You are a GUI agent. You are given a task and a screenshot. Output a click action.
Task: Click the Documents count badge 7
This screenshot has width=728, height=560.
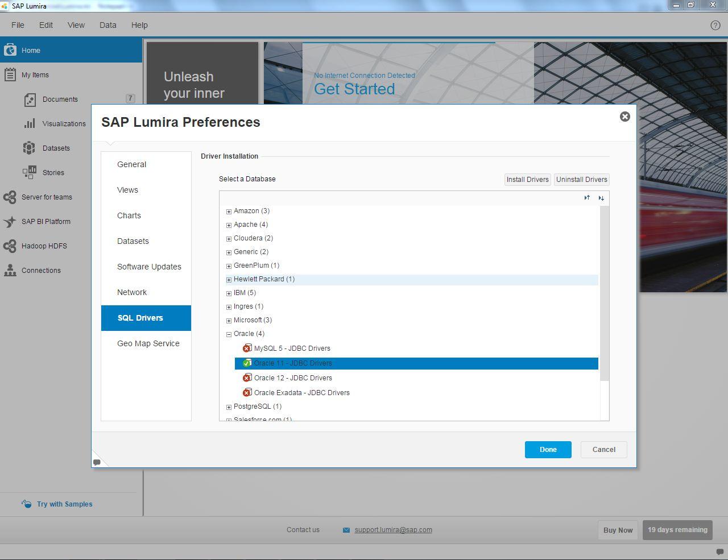click(130, 98)
